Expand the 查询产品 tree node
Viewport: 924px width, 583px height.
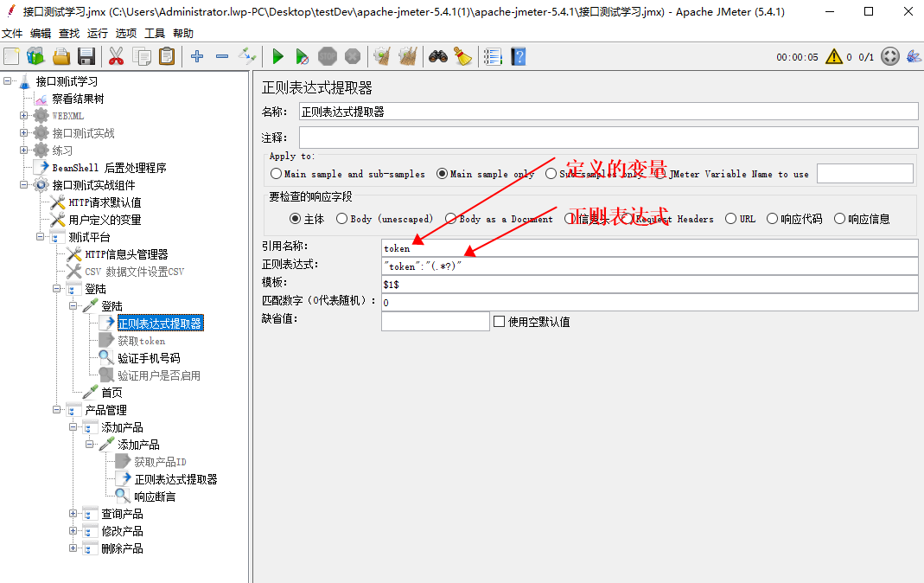(x=73, y=514)
